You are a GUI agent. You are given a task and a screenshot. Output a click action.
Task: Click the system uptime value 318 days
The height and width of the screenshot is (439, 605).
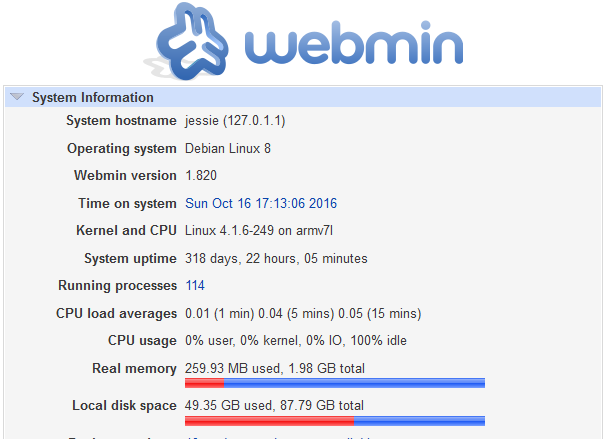click(276, 258)
